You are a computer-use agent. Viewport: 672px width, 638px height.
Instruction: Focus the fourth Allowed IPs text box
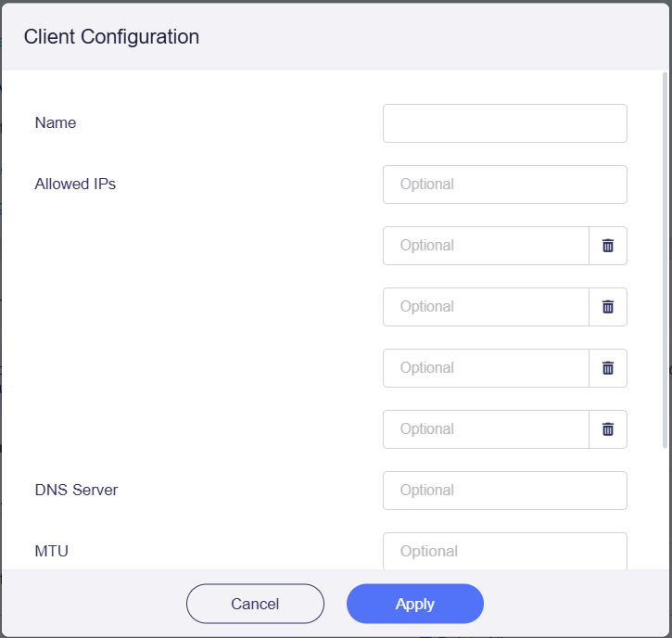click(x=486, y=368)
